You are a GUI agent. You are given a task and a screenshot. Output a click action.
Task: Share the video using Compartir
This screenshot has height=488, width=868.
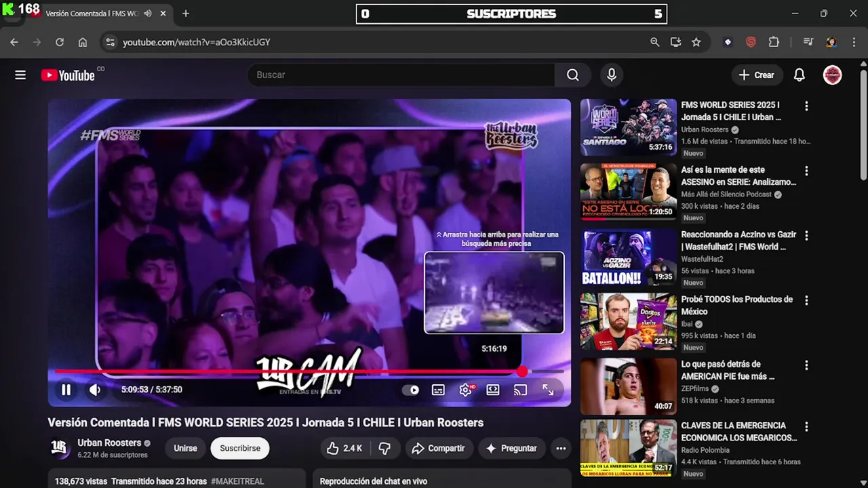coord(438,448)
